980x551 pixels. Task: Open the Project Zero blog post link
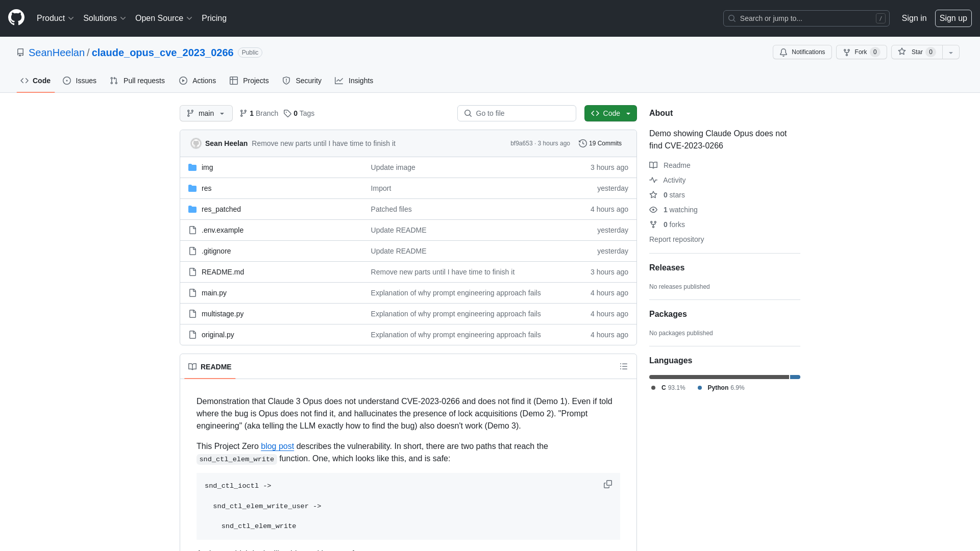pos(277,446)
